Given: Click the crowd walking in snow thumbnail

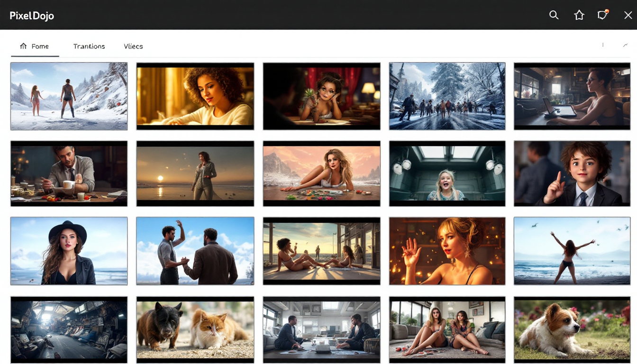Looking at the screenshot, I should pyautogui.click(x=447, y=96).
